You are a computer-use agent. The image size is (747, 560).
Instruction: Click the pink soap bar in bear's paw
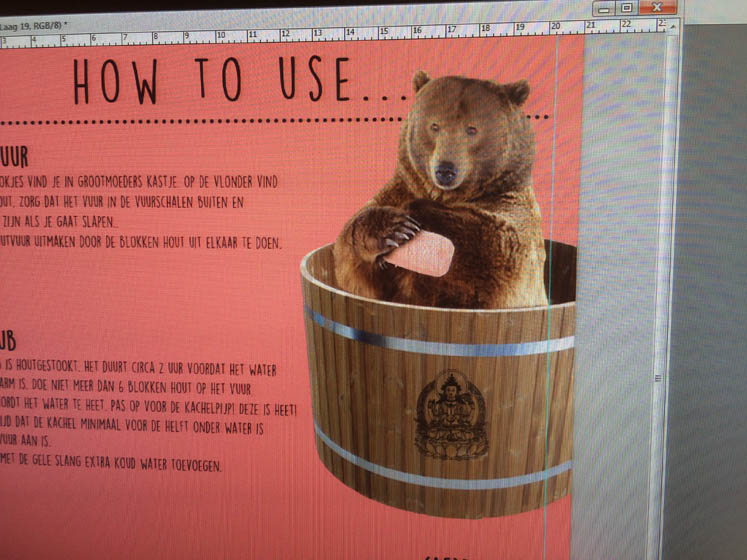pyautogui.click(x=420, y=252)
